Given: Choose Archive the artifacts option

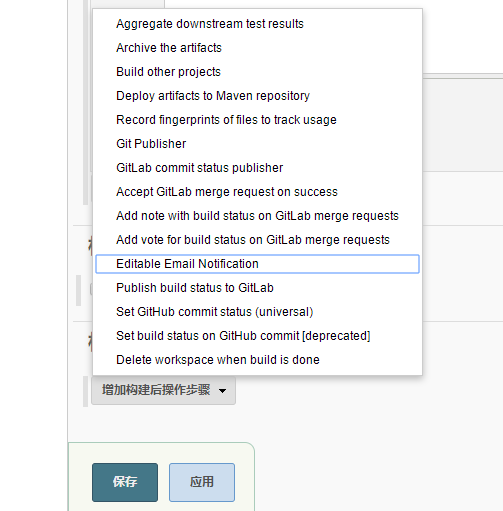Looking at the screenshot, I should point(257,48).
